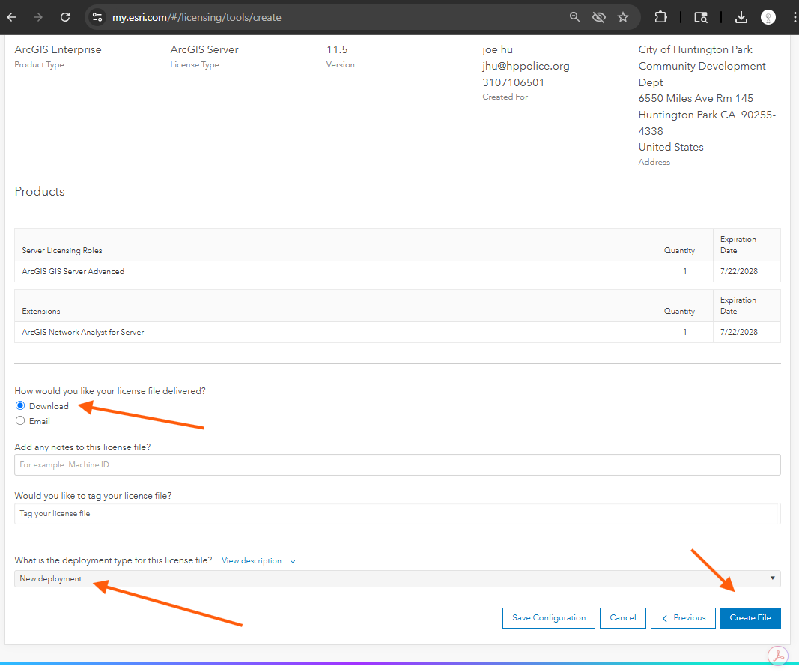Click the license file notes input field

[x=397, y=464]
